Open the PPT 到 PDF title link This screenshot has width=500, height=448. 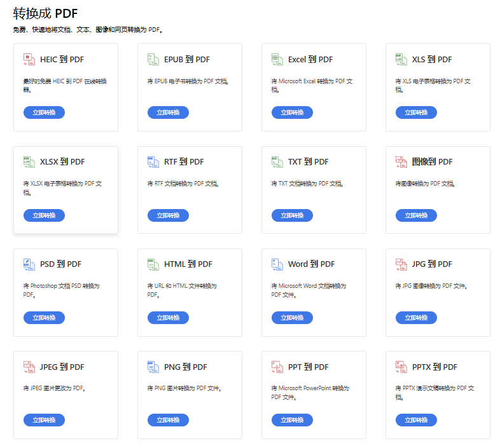pos(309,367)
